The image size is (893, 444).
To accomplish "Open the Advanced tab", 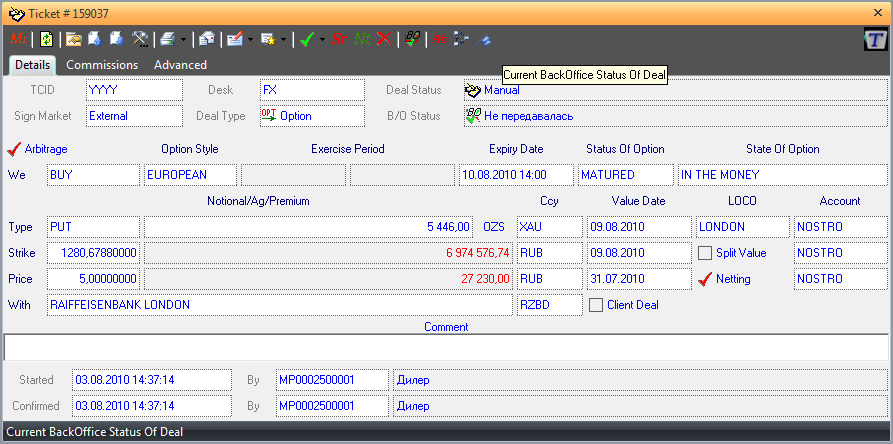I will [x=180, y=65].
